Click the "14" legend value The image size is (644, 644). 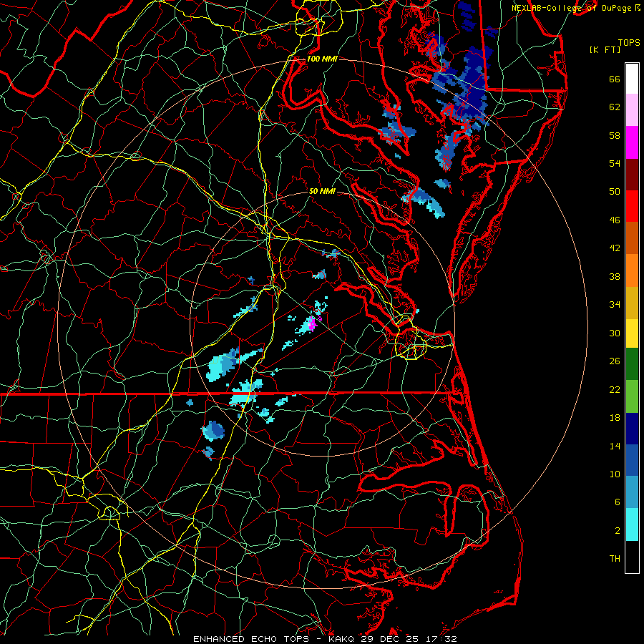click(x=615, y=447)
